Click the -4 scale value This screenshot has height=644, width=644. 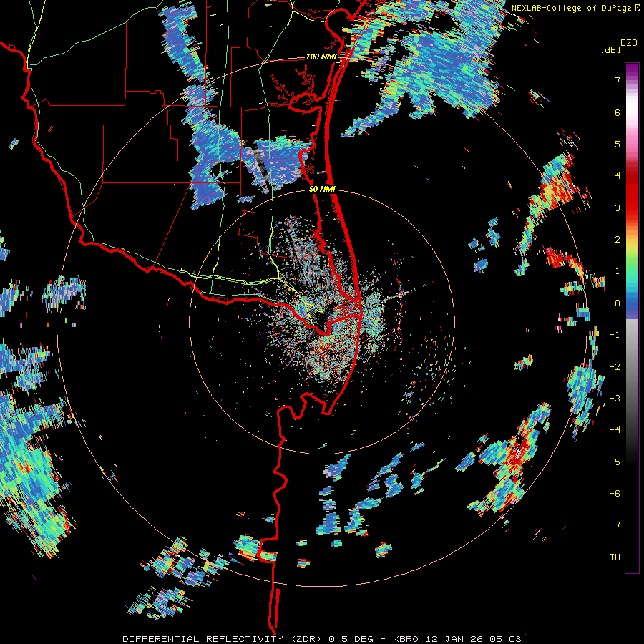point(615,430)
